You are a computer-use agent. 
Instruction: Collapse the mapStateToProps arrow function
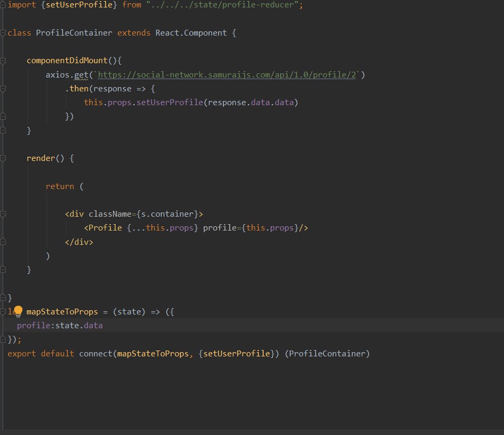[3, 311]
